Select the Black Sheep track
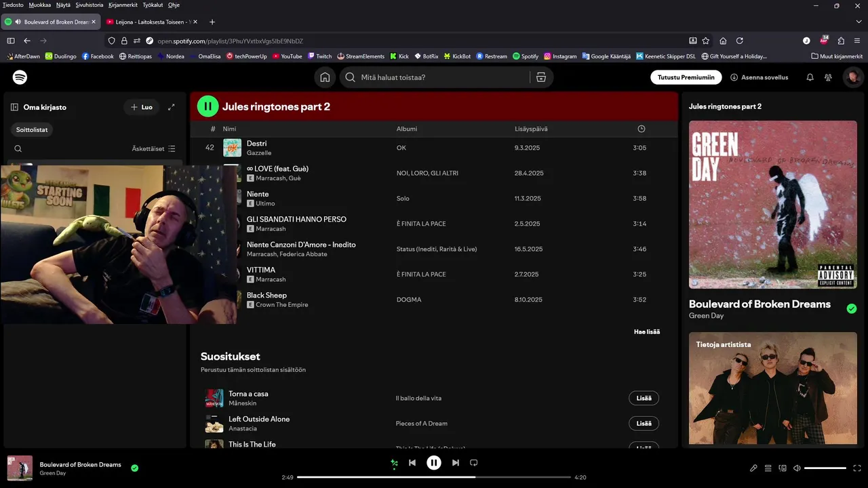Screen dimensions: 868x488 pyautogui.click(x=267, y=296)
